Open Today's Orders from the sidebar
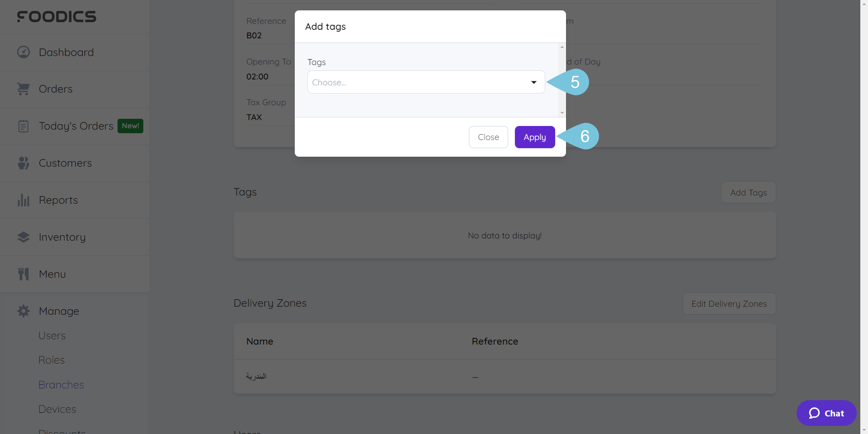 point(76,126)
